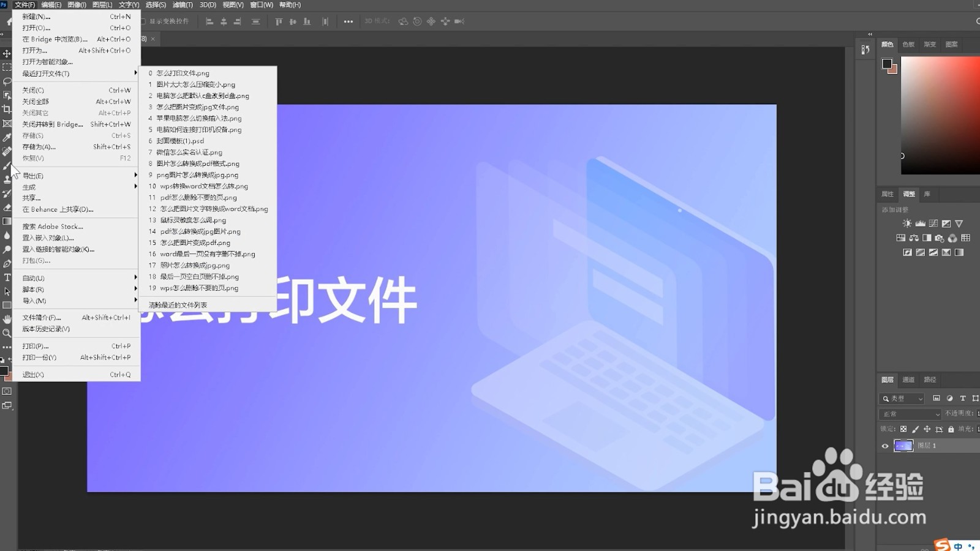
Task: Pick a color in the red color field
Action: click(x=940, y=115)
